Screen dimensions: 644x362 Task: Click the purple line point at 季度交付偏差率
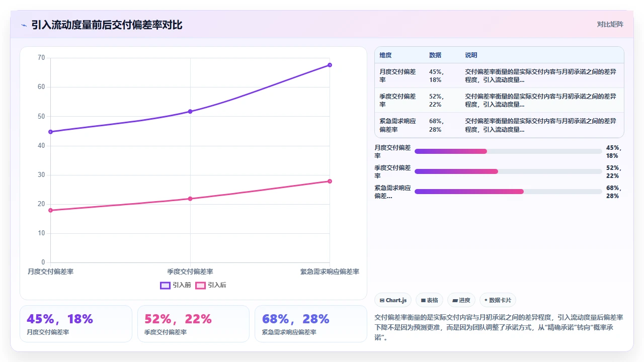click(x=190, y=111)
